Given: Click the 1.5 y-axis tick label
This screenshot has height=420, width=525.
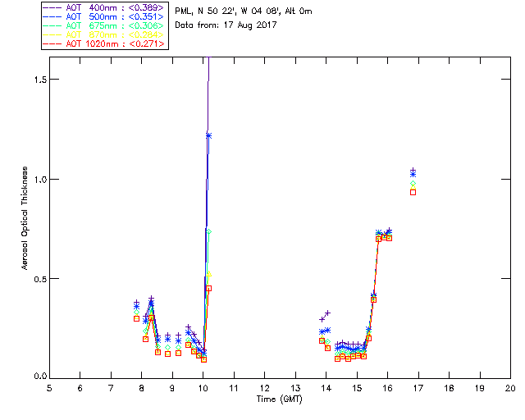Looking at the screenshot, I should coord(39,79).
